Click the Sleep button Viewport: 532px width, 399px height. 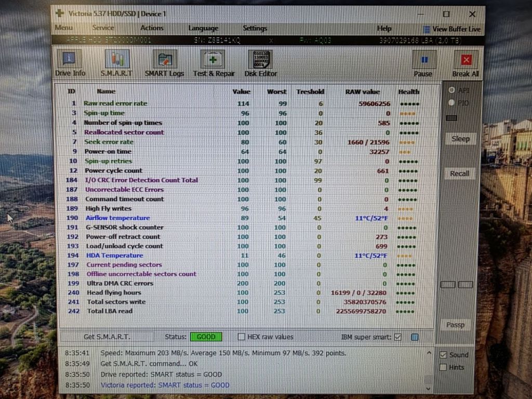460,139
